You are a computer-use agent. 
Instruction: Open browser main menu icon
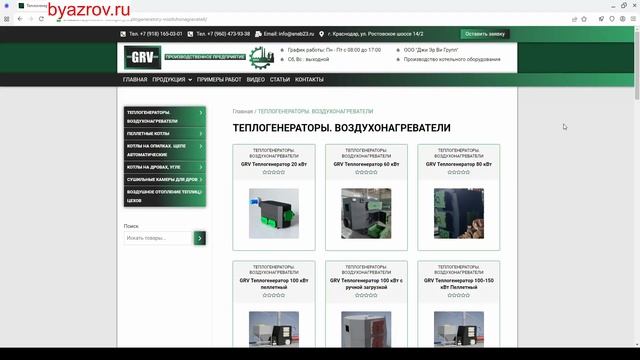pyautogui.click(x=633, y=19)
